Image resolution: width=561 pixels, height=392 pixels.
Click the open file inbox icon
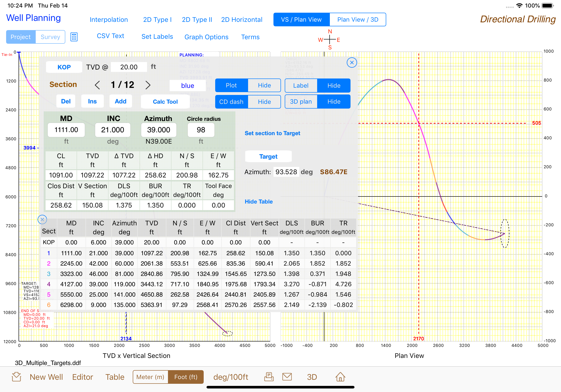pyautogui.click(x=16, y=376)
